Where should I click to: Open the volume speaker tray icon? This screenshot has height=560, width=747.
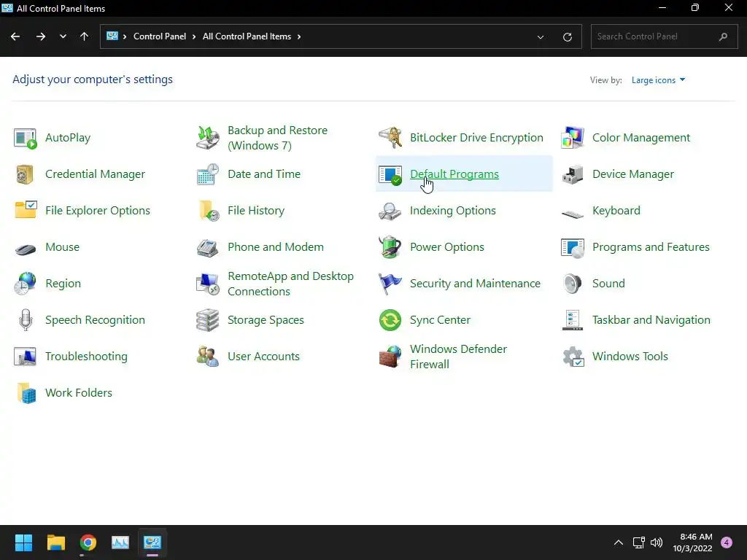tap(657, 542)
